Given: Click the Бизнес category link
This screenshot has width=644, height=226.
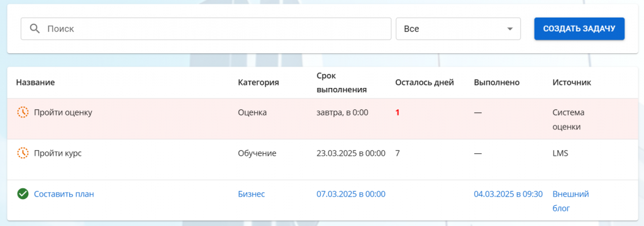Looking at the screenshot, I should pyautogui.click(x=252, y=194).
